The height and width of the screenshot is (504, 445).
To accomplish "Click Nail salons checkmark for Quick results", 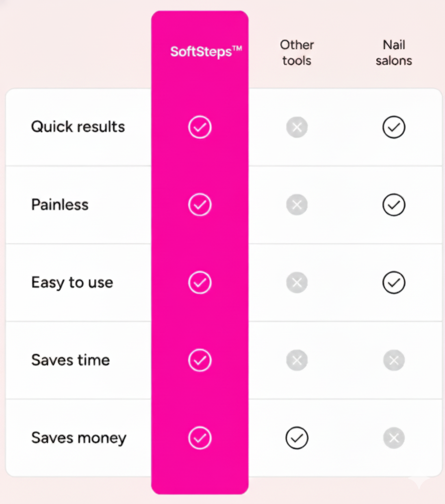I will [394, 127].
